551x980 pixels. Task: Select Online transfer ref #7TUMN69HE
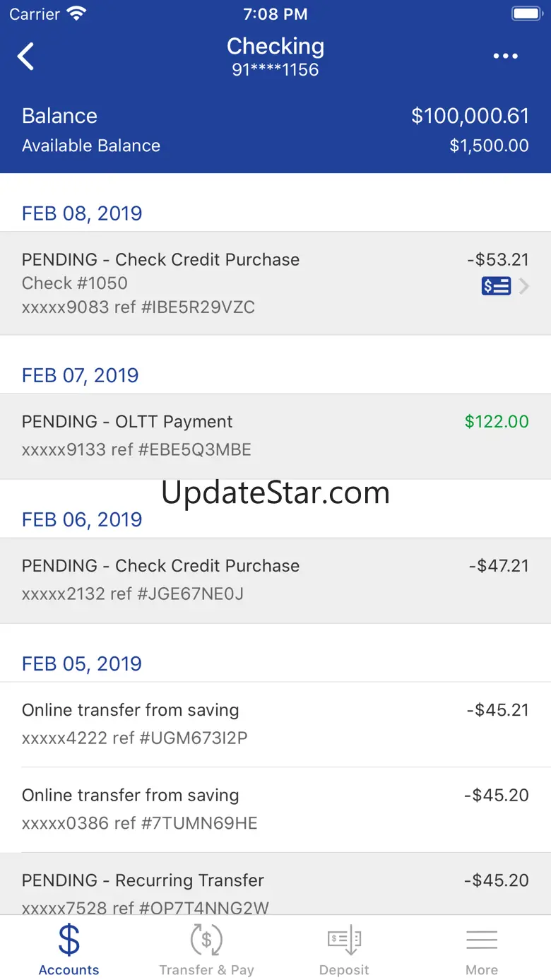[275, 809]
